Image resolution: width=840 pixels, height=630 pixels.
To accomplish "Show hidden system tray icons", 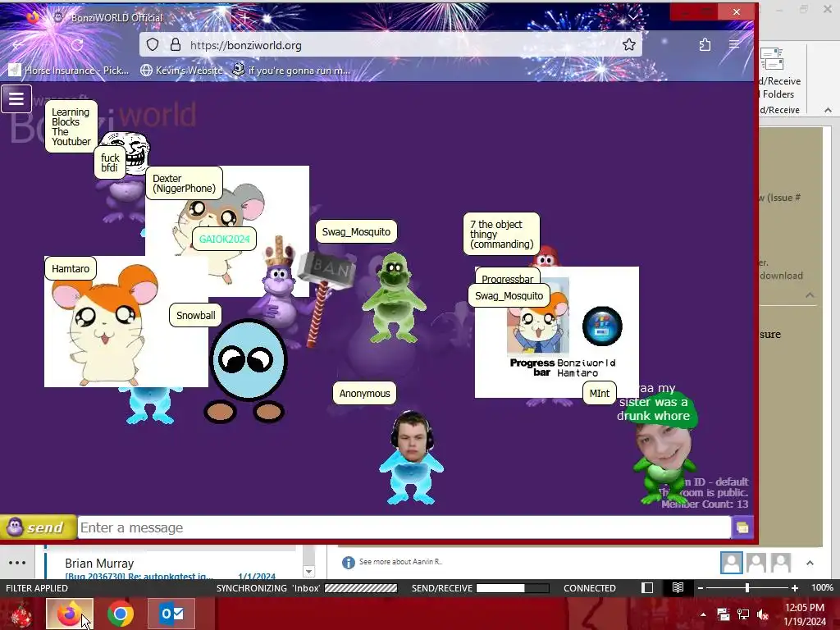I will [x=703, y=614].
